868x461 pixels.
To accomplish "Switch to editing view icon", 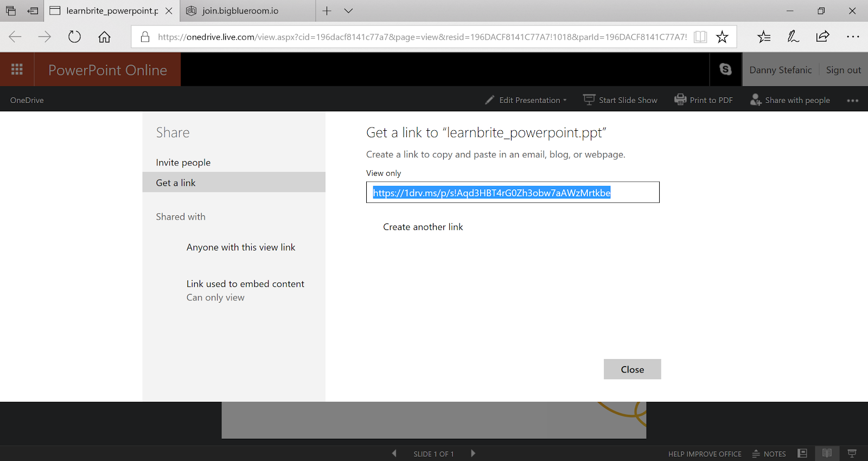I will coord(802,453).
